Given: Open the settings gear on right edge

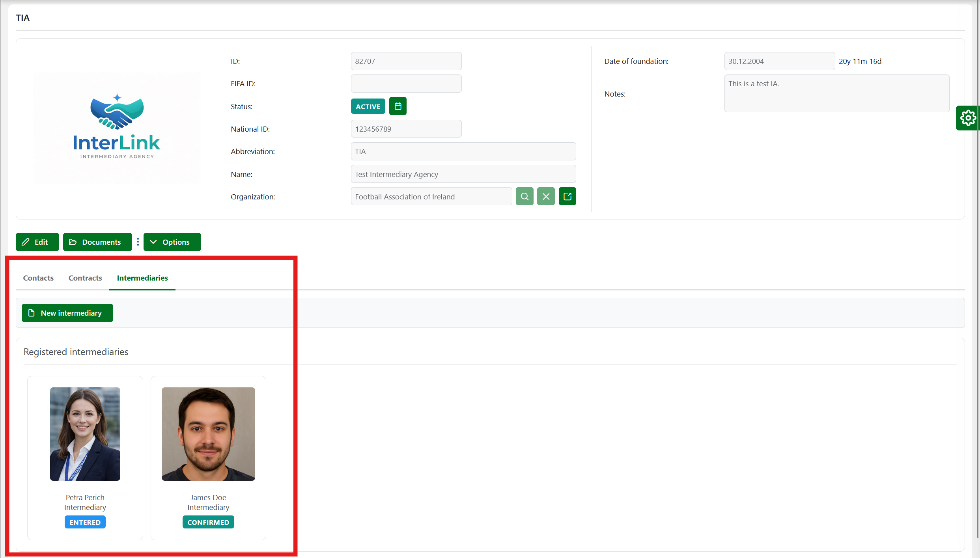Looking at the screenshot, I should coord(967,118).
